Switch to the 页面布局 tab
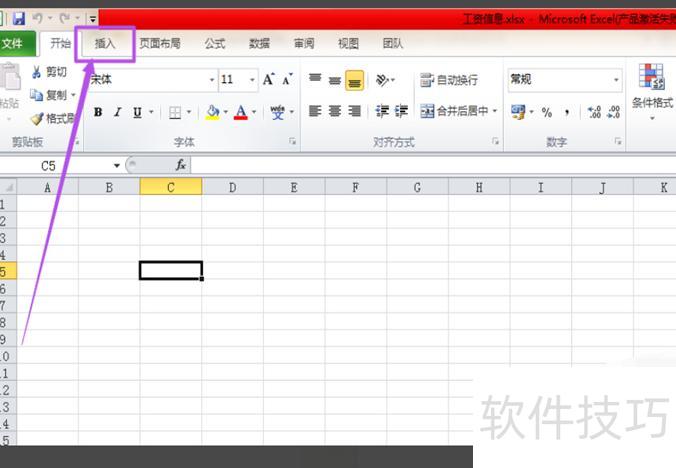Screen dimensions: 676x468 tap(160, 44)
